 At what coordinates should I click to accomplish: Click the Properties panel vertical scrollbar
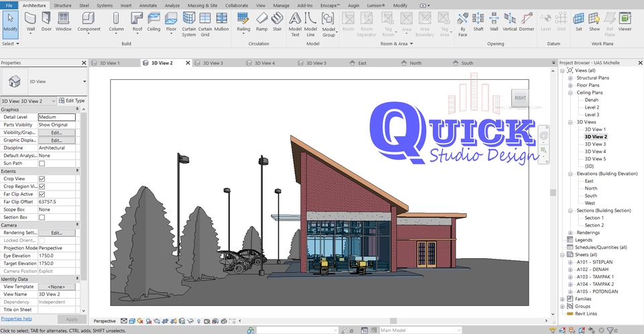click(84, 197)
